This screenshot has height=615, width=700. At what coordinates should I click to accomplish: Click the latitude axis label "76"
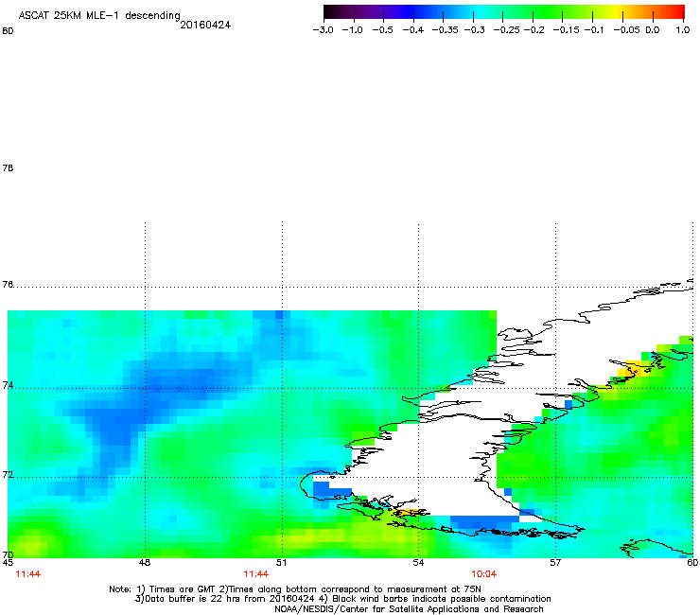(8, 284)
